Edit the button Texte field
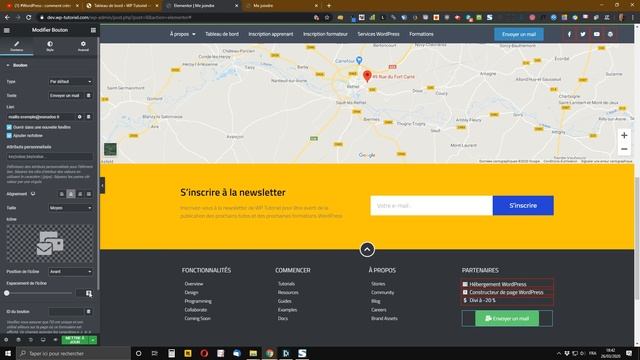640x360 pixels. 66,96
